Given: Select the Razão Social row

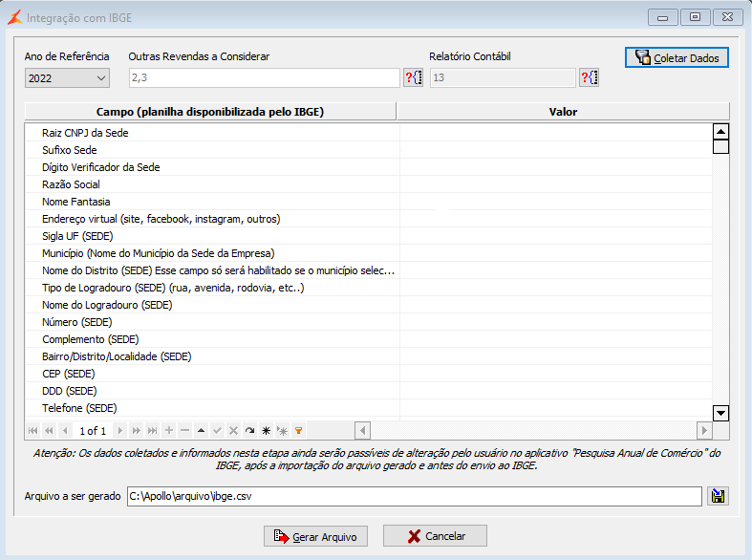Looking at the screenshot, I should [368, 184].
